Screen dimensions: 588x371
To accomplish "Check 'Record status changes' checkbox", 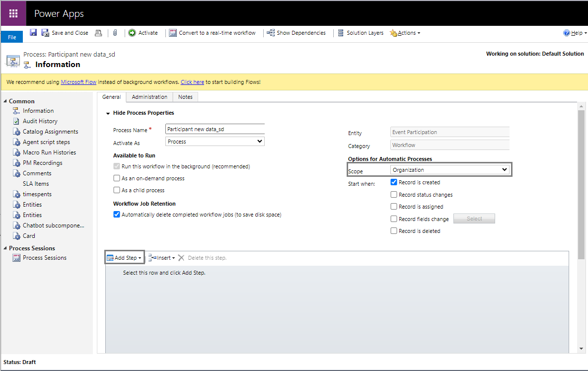I will coord(394,195).
